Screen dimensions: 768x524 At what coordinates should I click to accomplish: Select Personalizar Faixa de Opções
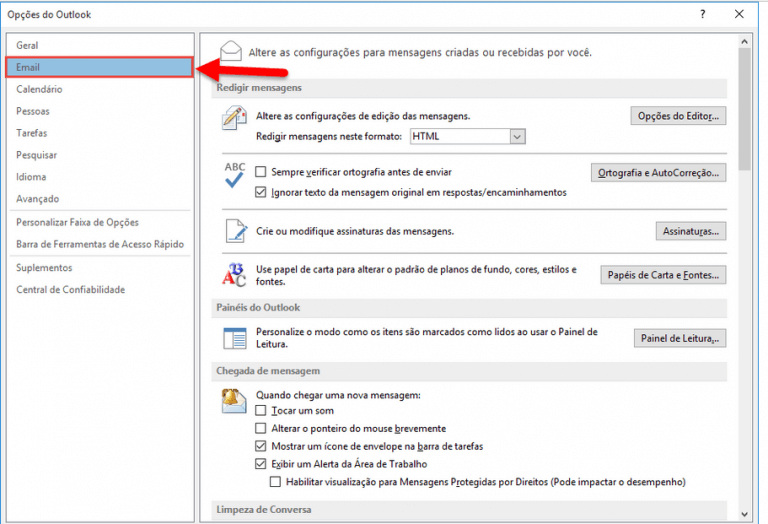[x=100, y=222]
